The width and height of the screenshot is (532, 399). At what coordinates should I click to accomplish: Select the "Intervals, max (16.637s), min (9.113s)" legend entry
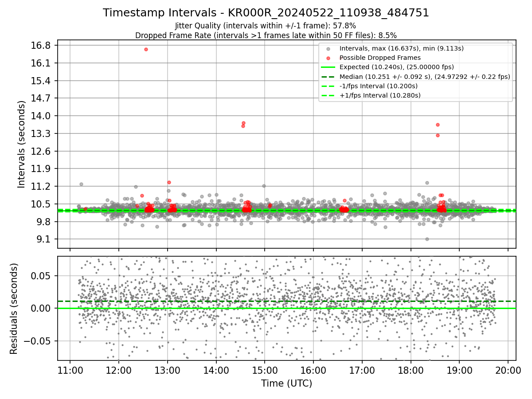[402, 48]
